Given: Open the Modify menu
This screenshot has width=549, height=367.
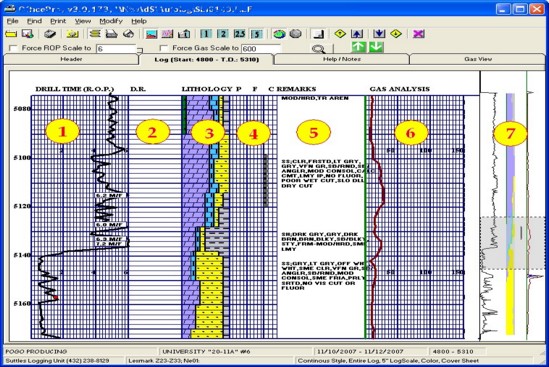Looking at the screenshot, I should click(x=111, y=21).
